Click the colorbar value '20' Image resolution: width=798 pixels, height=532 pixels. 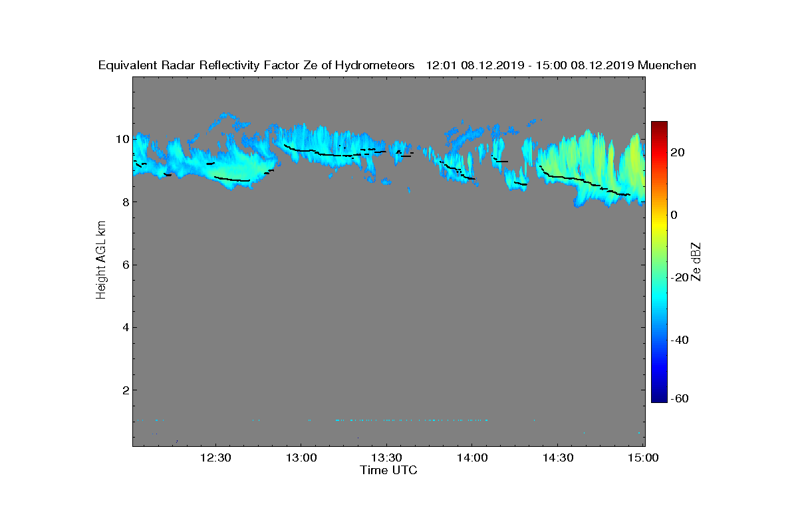(679, 152)
